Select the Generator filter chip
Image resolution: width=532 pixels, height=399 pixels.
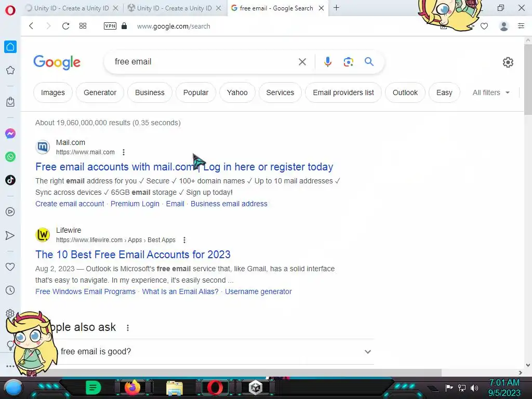pyautogui.click(x=100, y=92)
